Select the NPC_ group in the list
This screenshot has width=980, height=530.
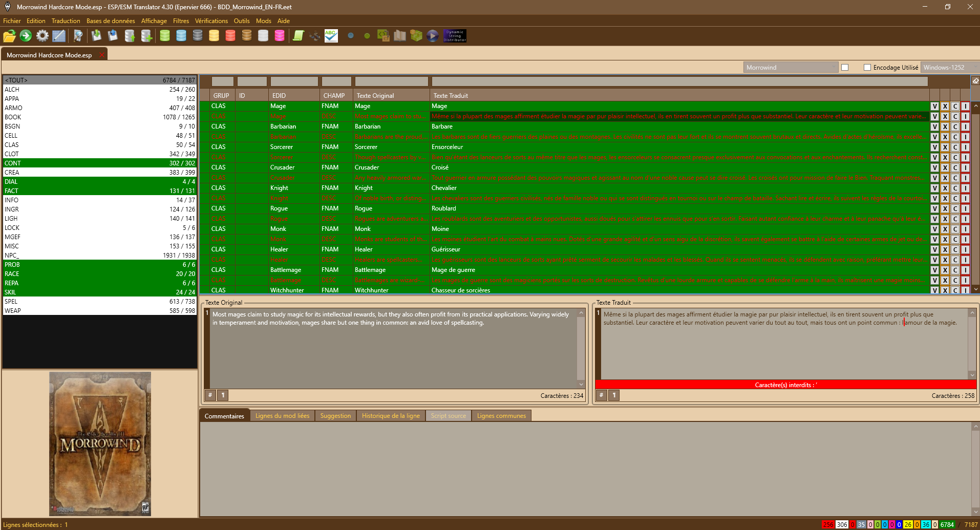click(x=100, y=256)
